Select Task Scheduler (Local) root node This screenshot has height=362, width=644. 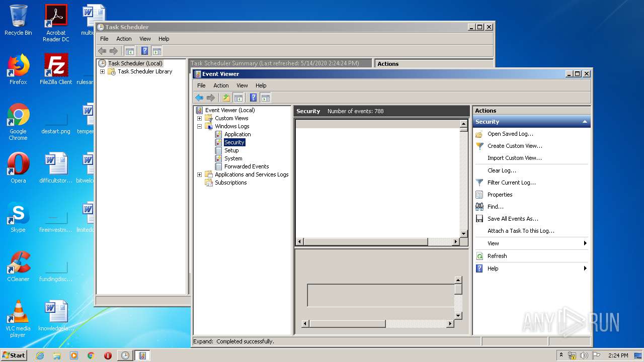[135, 63]
